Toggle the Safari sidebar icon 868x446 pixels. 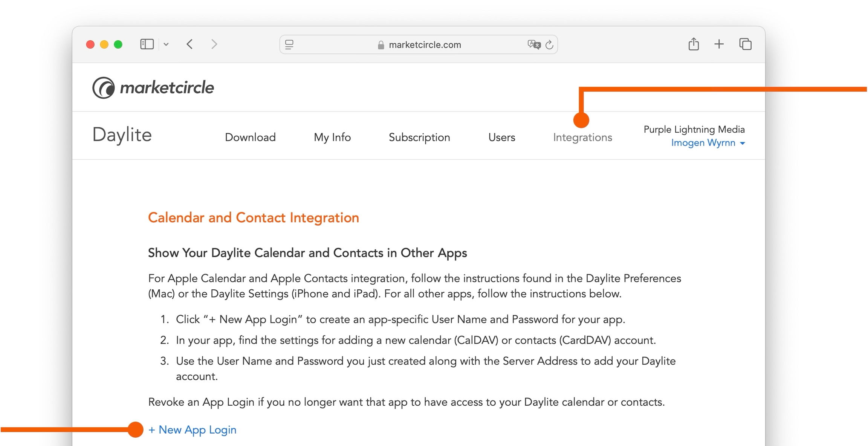pos(147,44)
